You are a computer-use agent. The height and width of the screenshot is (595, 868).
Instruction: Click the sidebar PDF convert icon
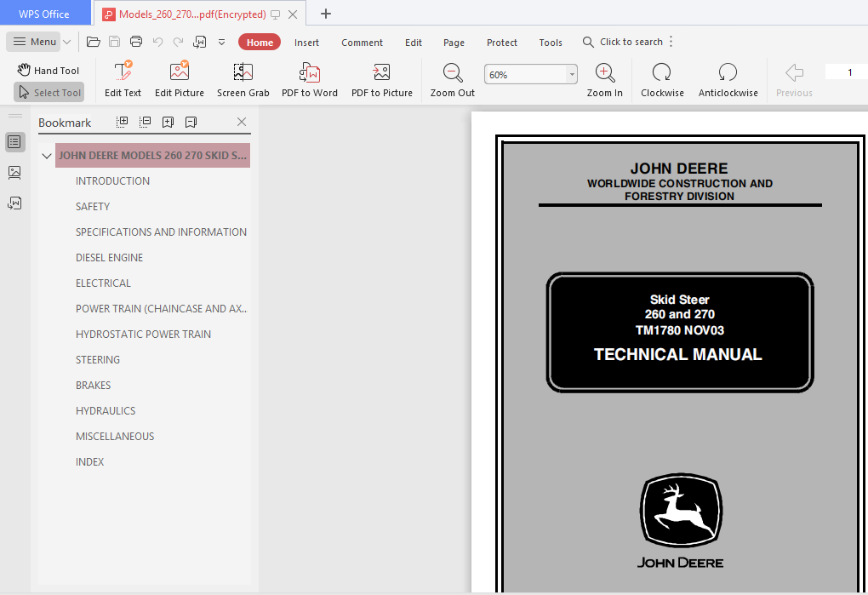click(x=15, y=203)
